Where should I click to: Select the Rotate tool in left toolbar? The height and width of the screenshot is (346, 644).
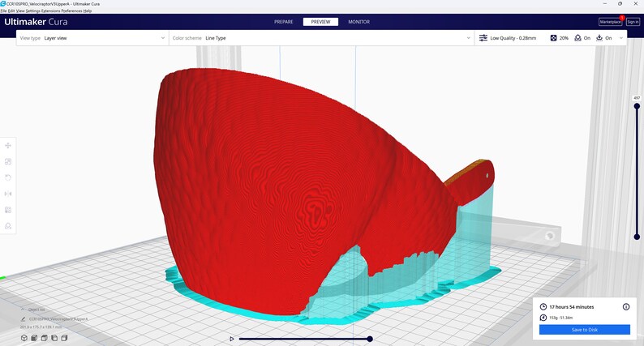(x=8, y=177)
